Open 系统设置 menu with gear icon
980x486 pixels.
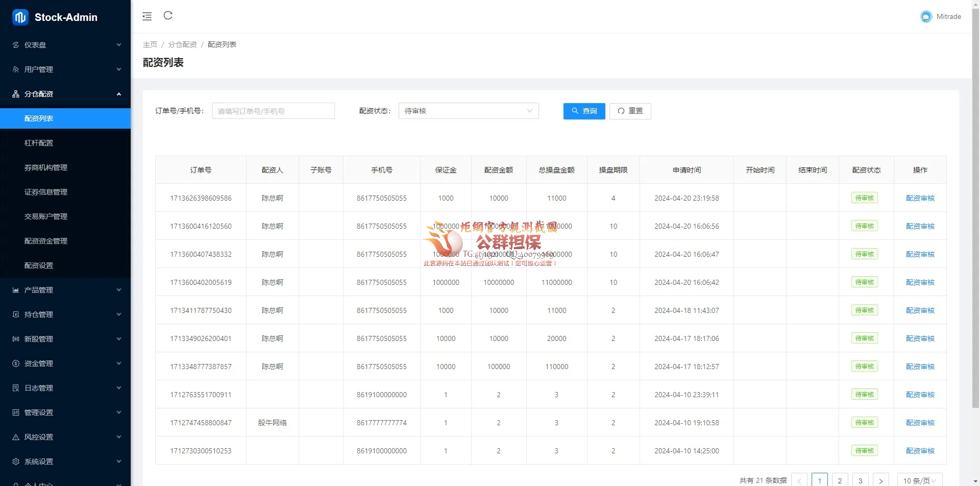tap(65, 461)
